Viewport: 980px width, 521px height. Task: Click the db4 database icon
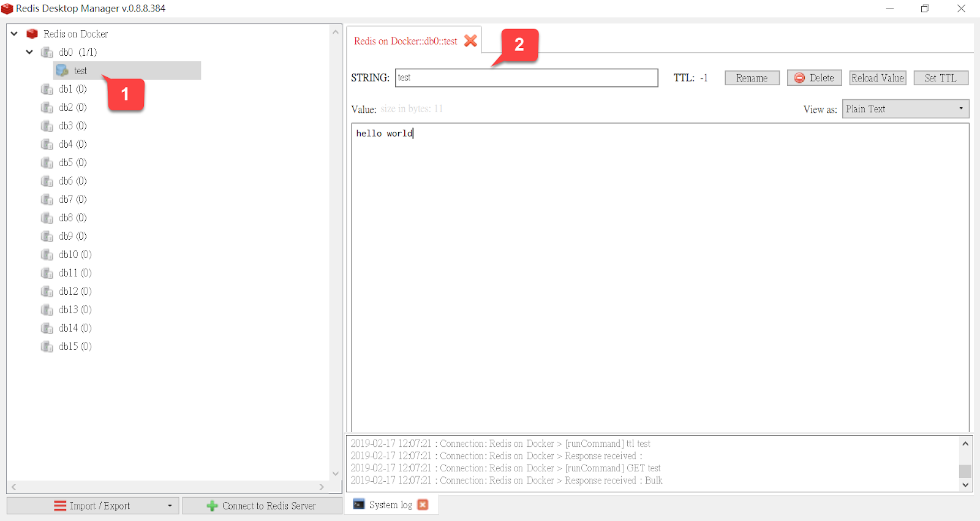[47, 144]
